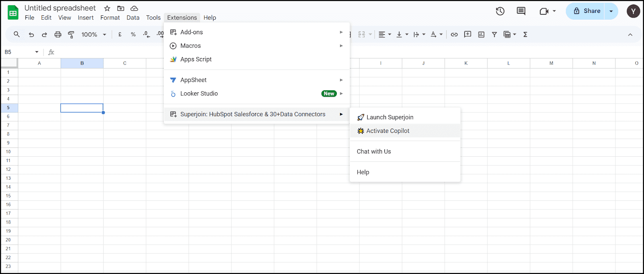Click the B5 name box
This screenshot has height=274, width=644.
click(18, 52)
